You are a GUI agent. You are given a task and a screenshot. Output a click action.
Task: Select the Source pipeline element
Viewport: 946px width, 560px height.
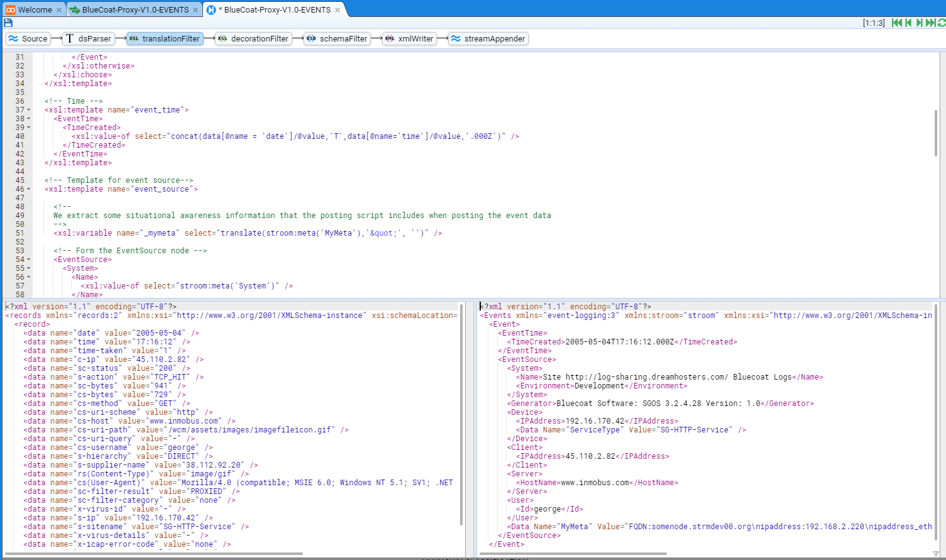pos(28,38)
